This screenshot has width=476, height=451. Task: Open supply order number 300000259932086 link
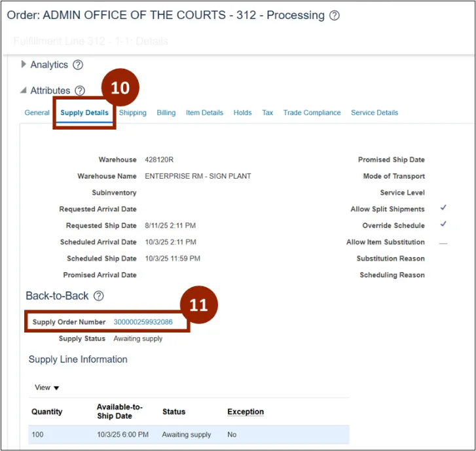pyautogui.click(x=143, y=322)
